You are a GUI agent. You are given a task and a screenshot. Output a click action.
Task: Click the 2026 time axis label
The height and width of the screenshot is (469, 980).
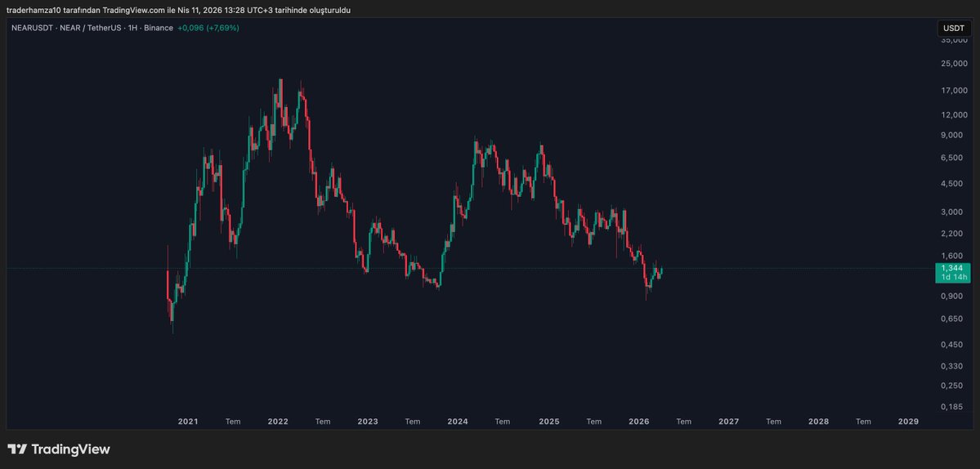pyautogui.click(x=638, y=422)
